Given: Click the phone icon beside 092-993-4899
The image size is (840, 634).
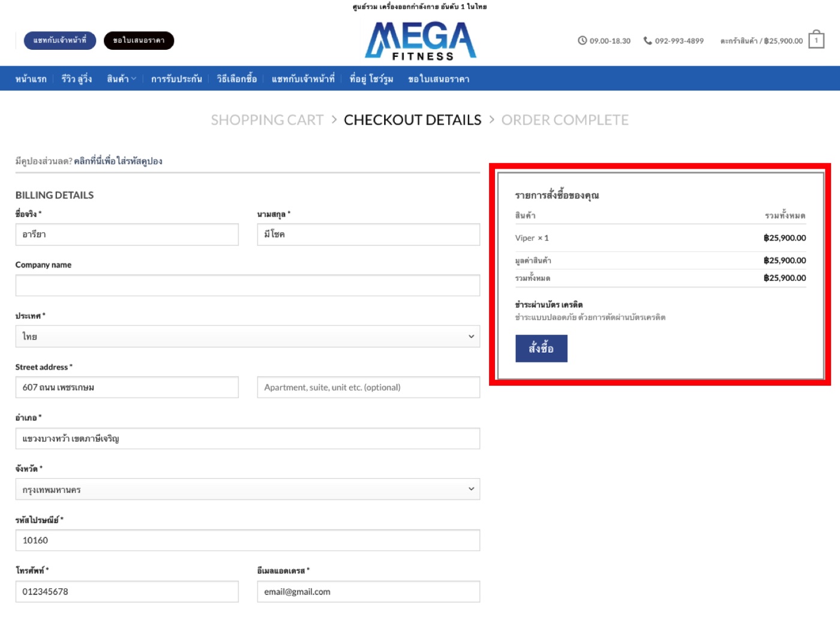Looking at the screenshot, I should point(647,41).
